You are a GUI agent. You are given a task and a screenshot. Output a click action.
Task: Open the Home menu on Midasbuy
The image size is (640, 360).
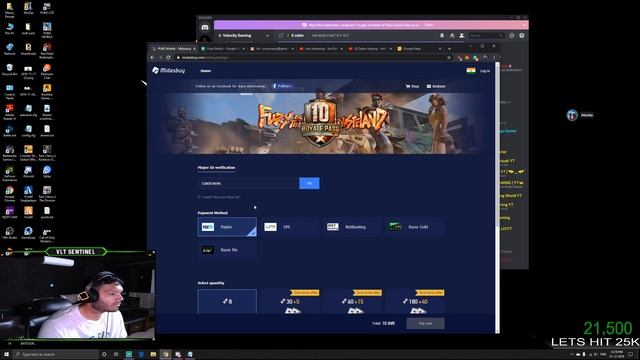click(206, 71)
